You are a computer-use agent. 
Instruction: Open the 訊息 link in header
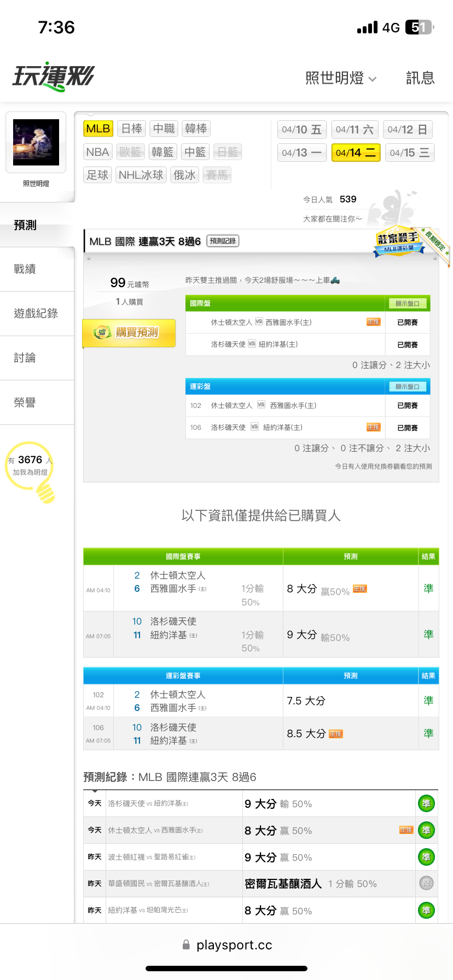[x=420, y=78]
